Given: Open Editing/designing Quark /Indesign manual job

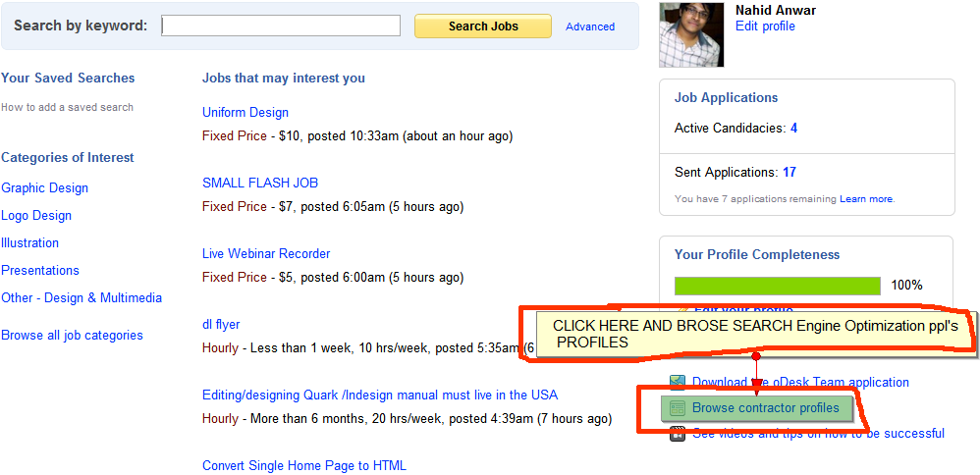Looking at the screenshot, I should pos(380,395).
